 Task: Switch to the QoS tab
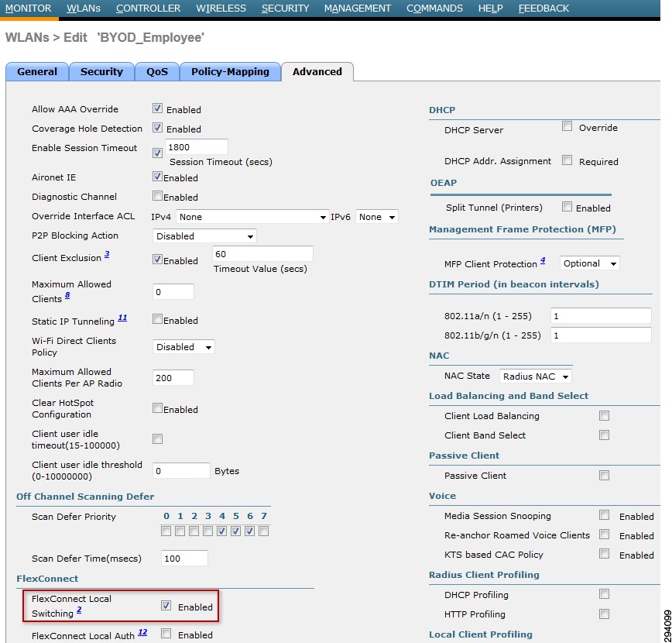[x=157, y=71]
